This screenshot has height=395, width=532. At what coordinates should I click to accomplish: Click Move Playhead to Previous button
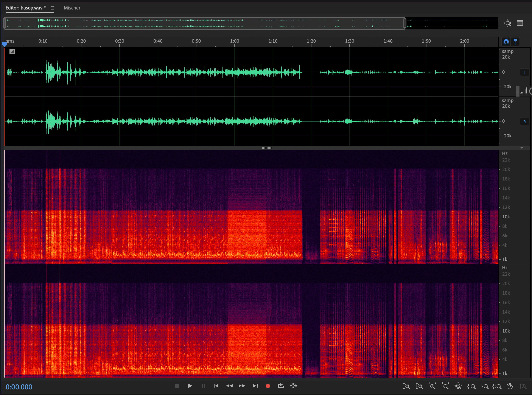[x=216, y=386]
